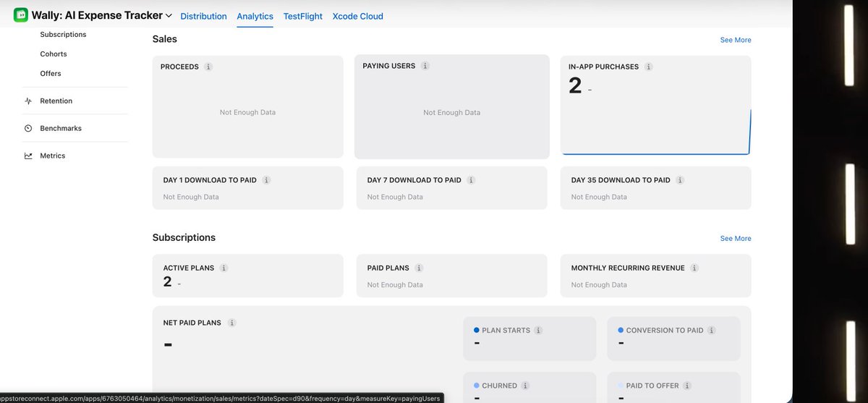Open Subscriptions in the sidebar

63,35
